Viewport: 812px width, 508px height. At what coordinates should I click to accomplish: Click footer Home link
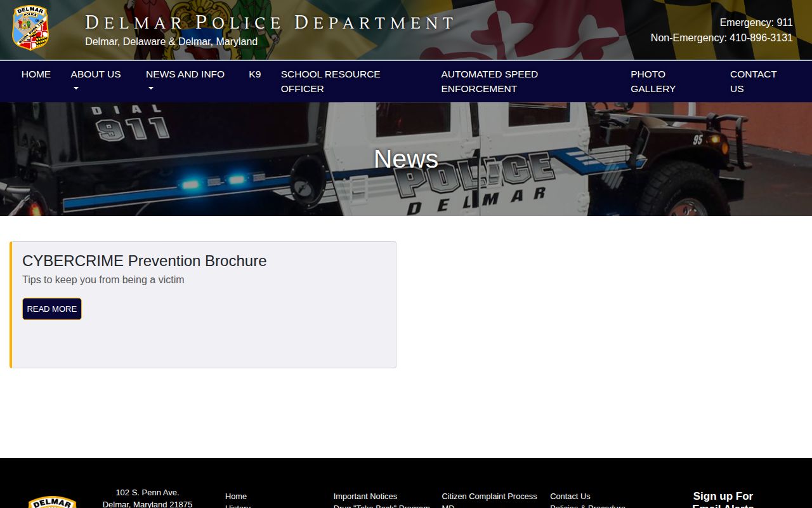[x=236, y=497]
